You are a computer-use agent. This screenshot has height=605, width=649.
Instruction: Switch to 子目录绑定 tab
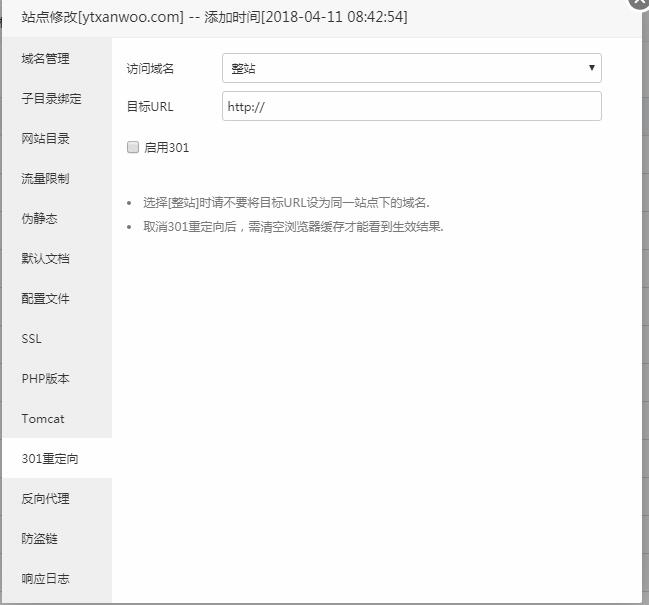[52, 99]
